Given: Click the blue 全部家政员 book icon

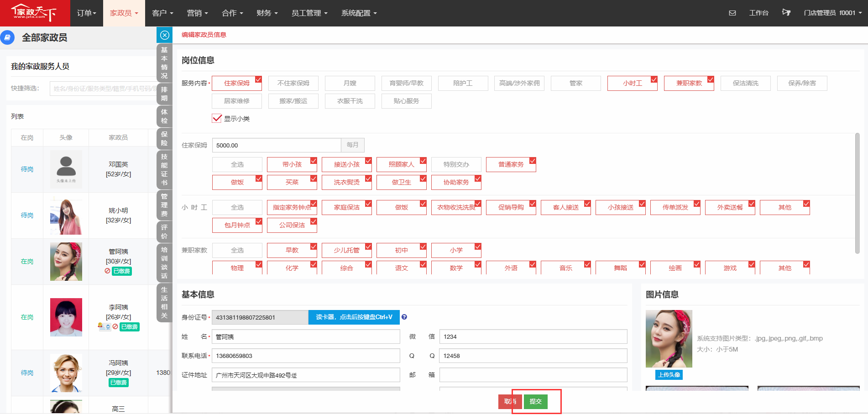Looking at the screenshot, I should 7,37.
